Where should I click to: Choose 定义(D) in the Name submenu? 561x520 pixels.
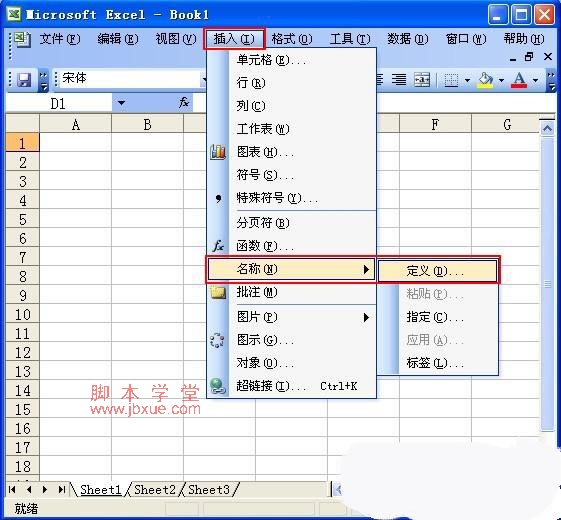(x=438, y=271)
